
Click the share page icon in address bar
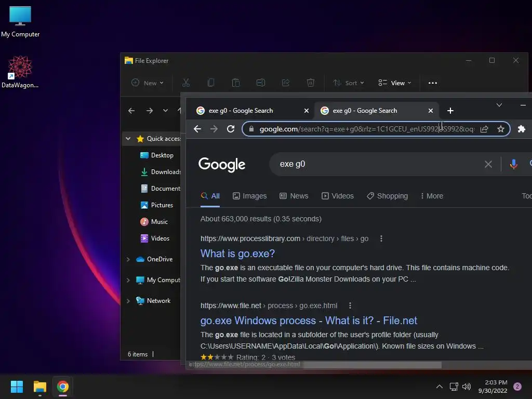click(484, 129)
